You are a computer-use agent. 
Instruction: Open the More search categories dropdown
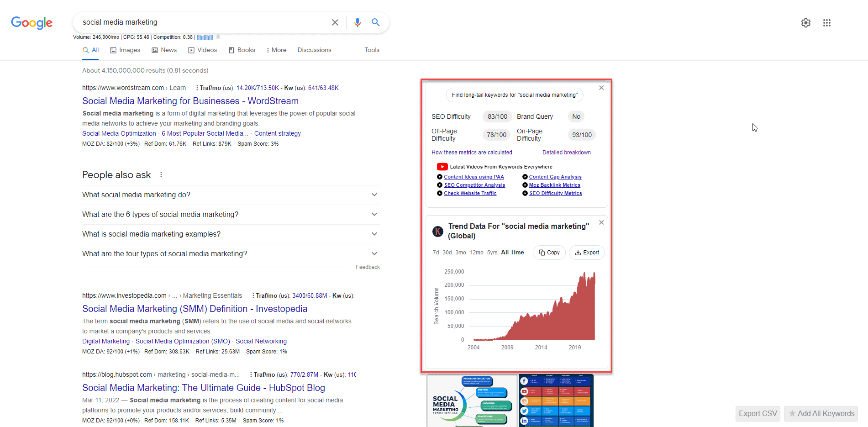point(276,50)
